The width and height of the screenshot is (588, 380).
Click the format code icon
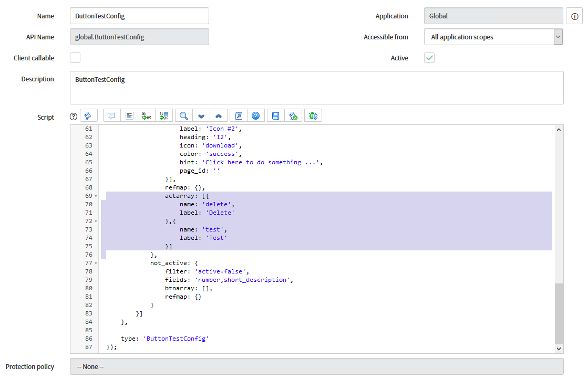pyautogui.click(x=129, y=115)
